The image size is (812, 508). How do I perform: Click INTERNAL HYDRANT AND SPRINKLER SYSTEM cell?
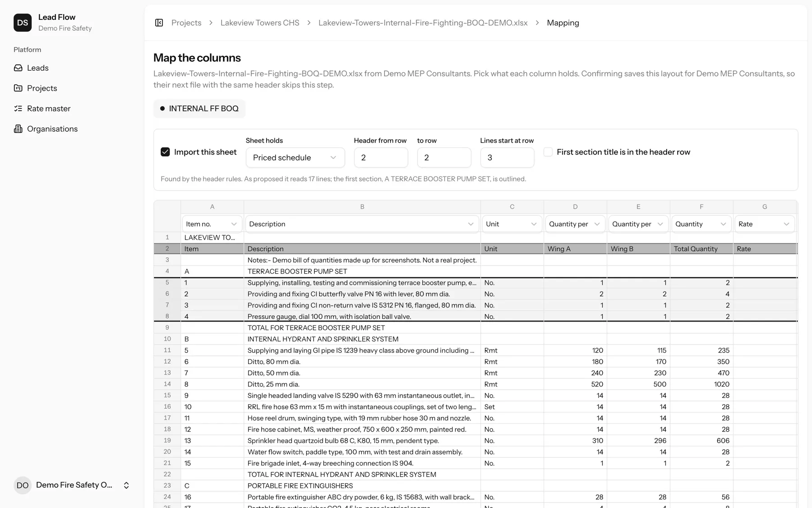(x=362, y=339)
